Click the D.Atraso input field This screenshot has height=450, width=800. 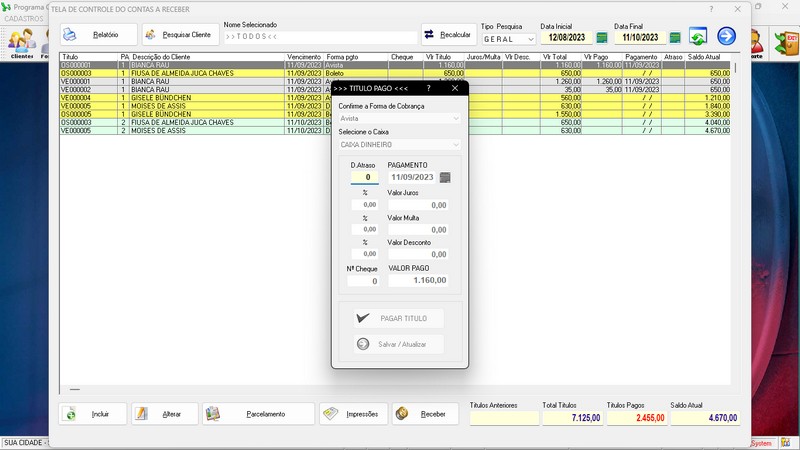[364, 178]
